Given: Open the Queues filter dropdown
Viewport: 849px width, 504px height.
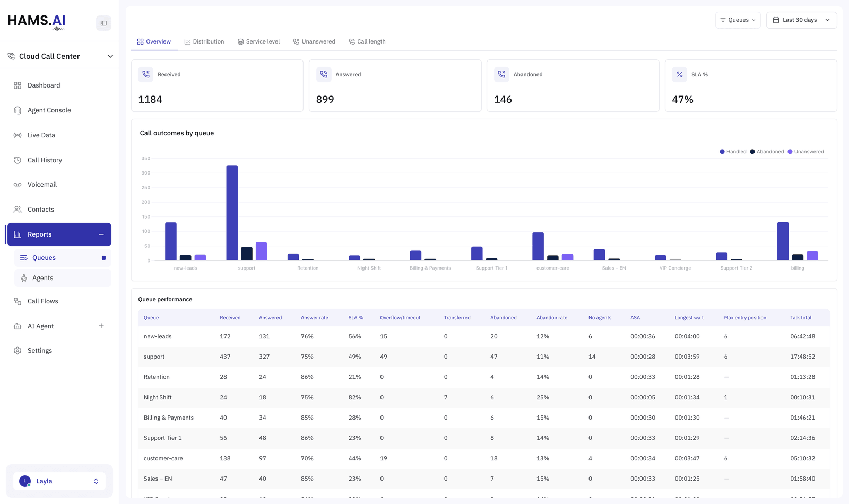Looking at the screenshot, I should pyautogui.click(x=738, y=20).
